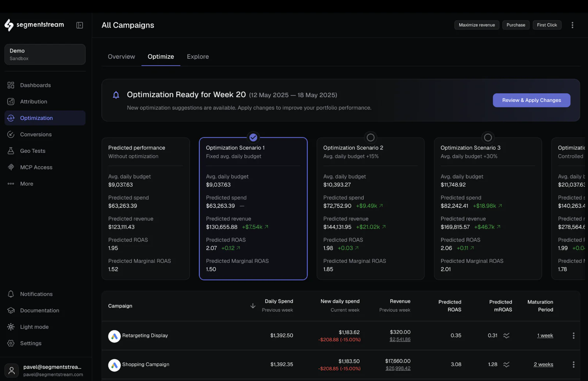Click the More ellipsis icon
Image resolution: width=588 pixels, height=381 pixels.
pos(11,184)
